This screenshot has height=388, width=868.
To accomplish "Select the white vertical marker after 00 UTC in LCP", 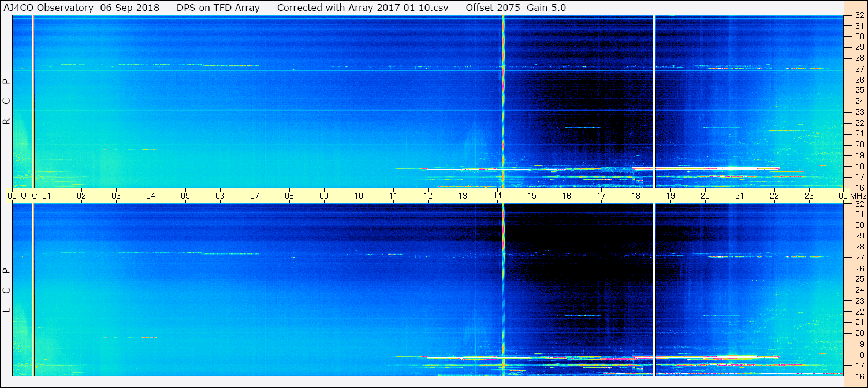I will [33, 290].
